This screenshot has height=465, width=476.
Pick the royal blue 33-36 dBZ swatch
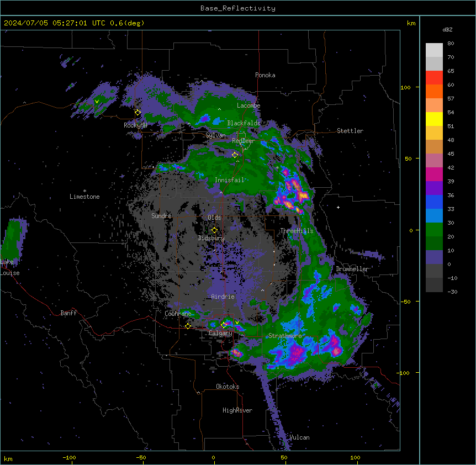(x=434, y=202)
